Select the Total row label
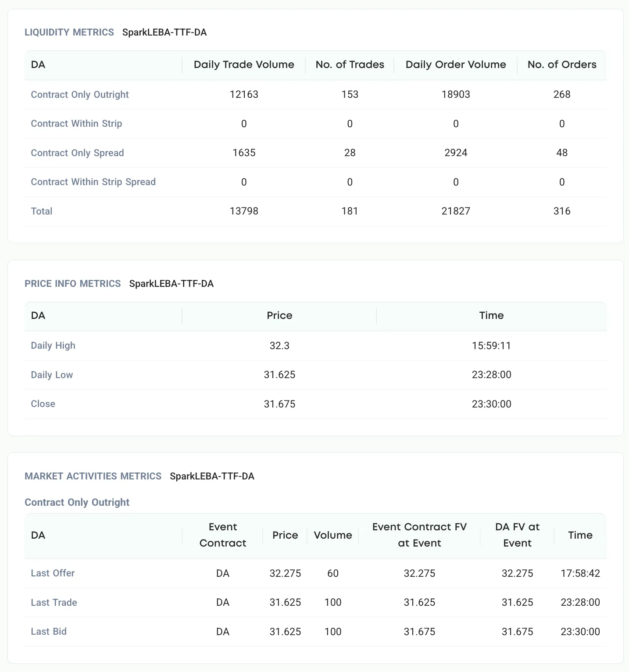Viewport: 629px width, 672px height. [x=42, y=211]
